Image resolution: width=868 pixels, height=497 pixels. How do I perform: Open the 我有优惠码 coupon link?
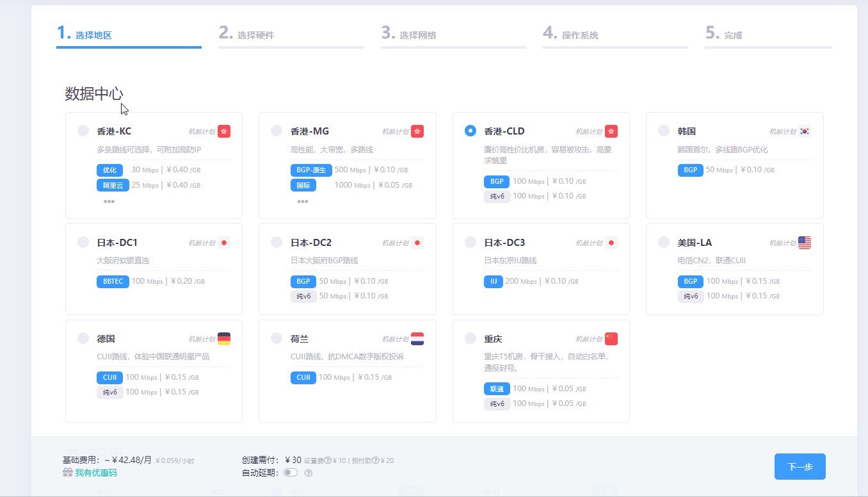pyautogui.click(x=96, y=473)
